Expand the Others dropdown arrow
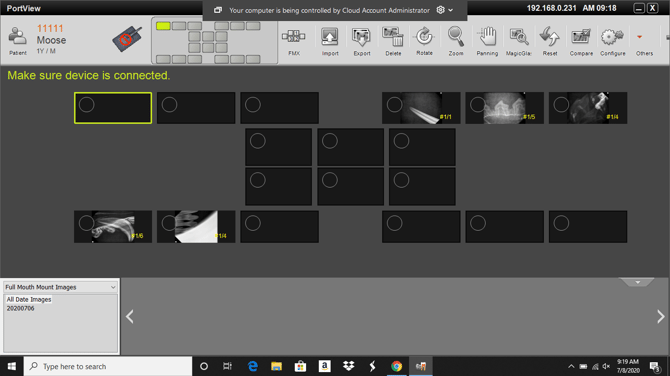This screenshot has width=670, height=376. click(x=639, y=37)
